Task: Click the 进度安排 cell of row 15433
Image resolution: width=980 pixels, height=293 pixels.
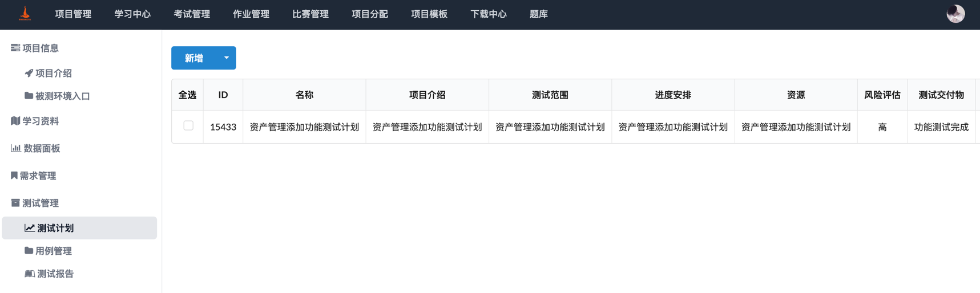Action: tap(673, 127)
